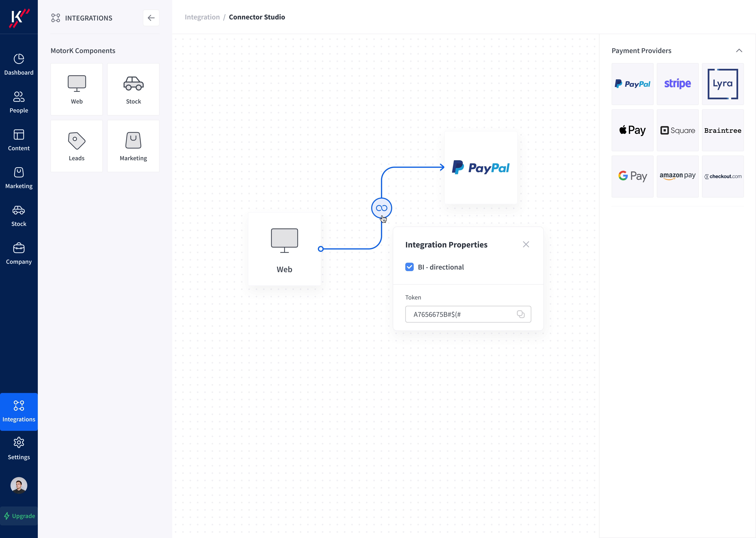The height and width of the screenshot is (538, 756).
Task: Collapse the Integrations panel with back arrow
Action: pyautogui.click(x=151, y=18)
